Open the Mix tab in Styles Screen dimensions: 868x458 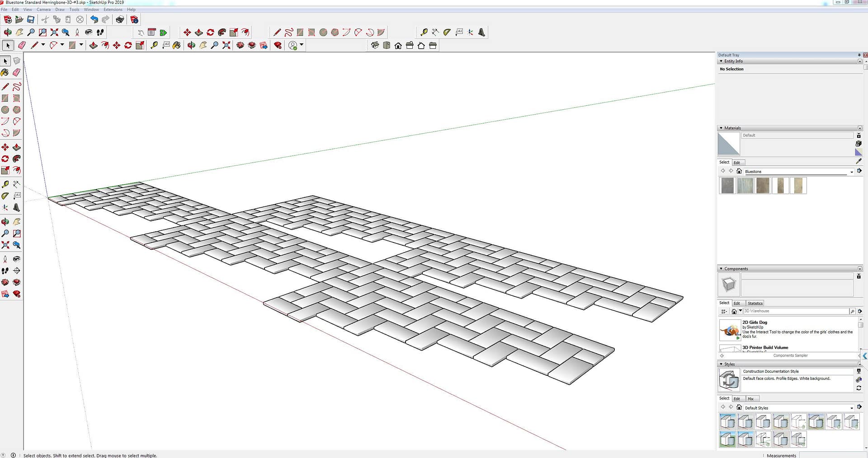(750, 399)
